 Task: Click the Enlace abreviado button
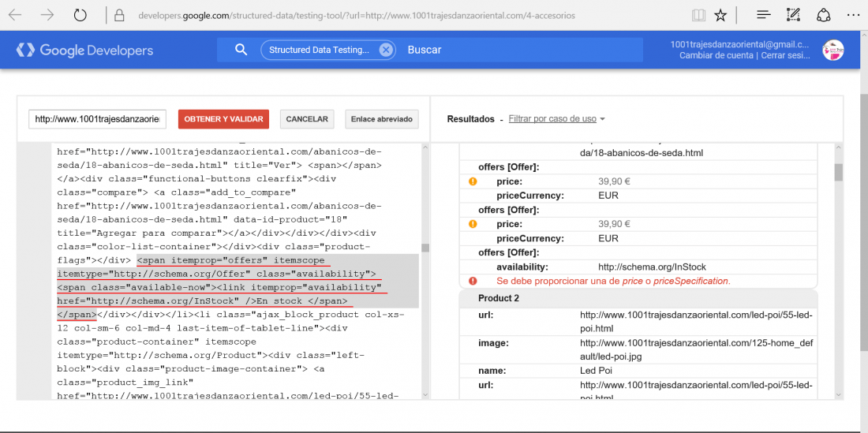click(x=382, y=119)
